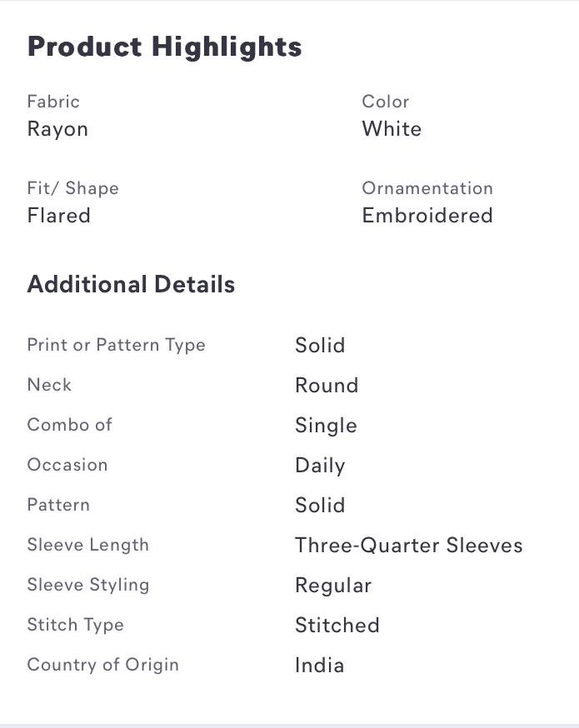Select the Rayon fabric value

(57, 129)
